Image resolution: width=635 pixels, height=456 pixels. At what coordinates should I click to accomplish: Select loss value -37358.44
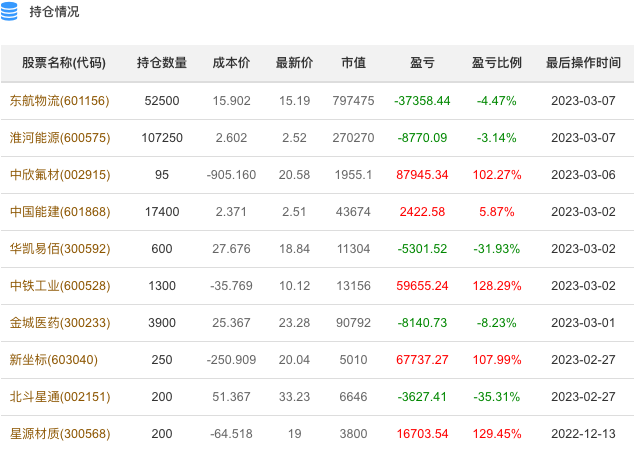pyautogui.click(x=422, y=100)
